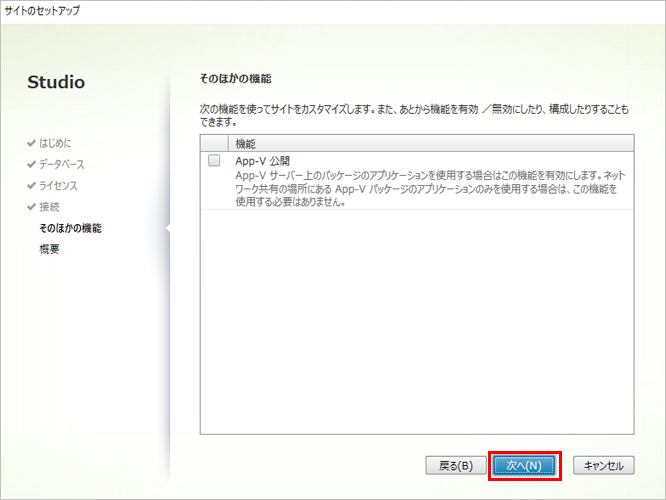
Task: Click the Studio heading in left panel
Action: [x=56, y=82]
